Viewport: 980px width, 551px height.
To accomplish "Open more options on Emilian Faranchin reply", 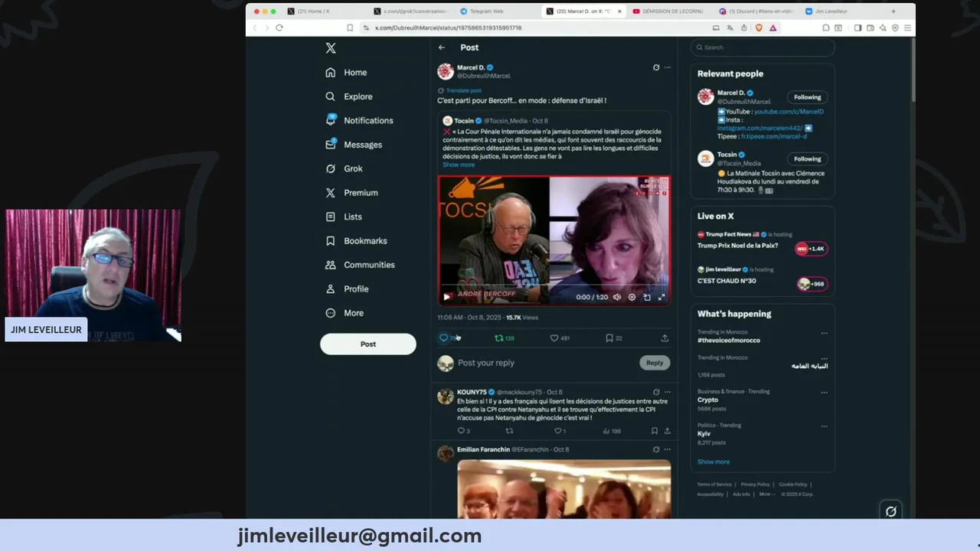I will [x=668, y=449].
